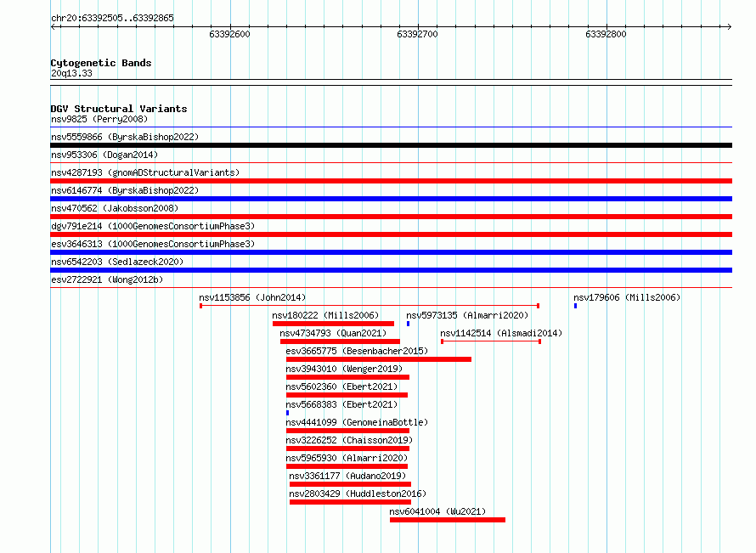Select the thin red nsv1153856 John2014 line
Viewport: 756px width, 553px height.
click(x=370, y=306)
